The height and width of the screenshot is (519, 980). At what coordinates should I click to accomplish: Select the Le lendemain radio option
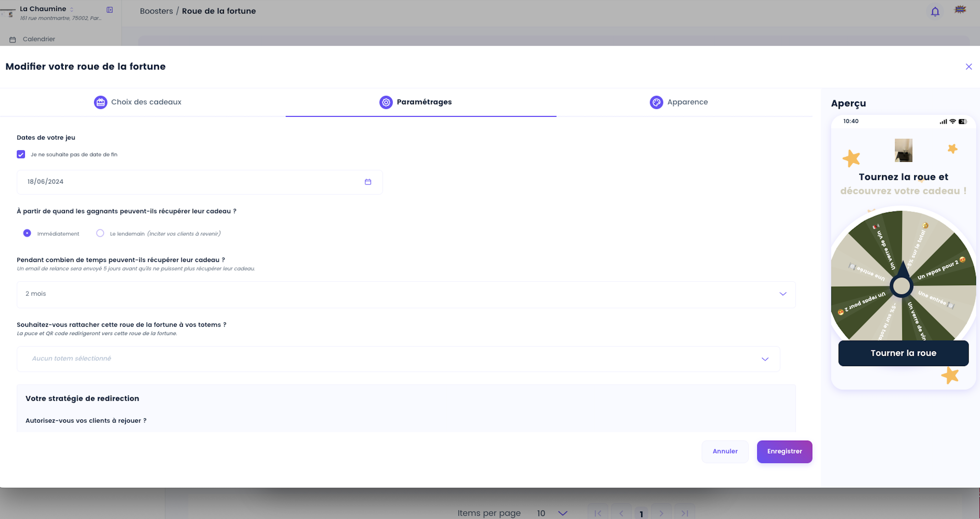pos(100,233)
